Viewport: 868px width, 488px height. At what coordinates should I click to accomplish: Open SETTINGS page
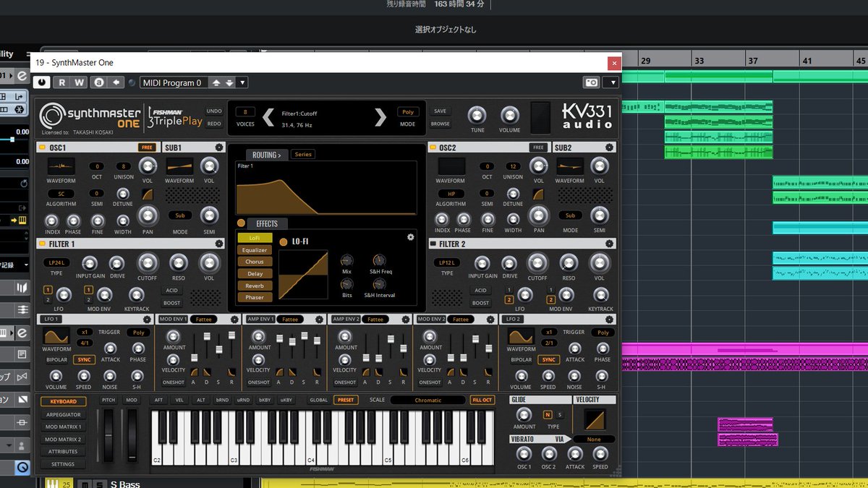[x=63, y=464]
